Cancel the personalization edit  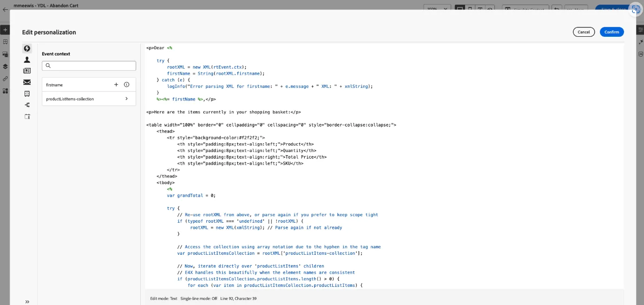coord(584,32)
